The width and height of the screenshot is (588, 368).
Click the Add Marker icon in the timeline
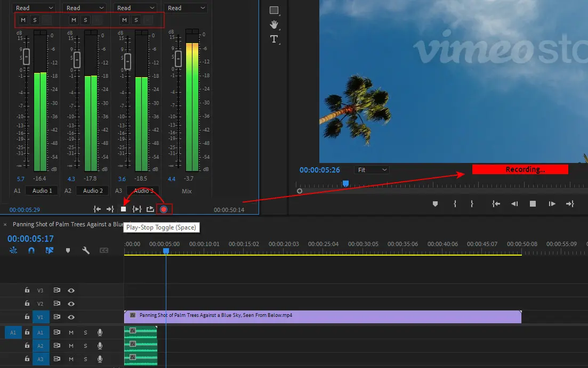[68, 250]
